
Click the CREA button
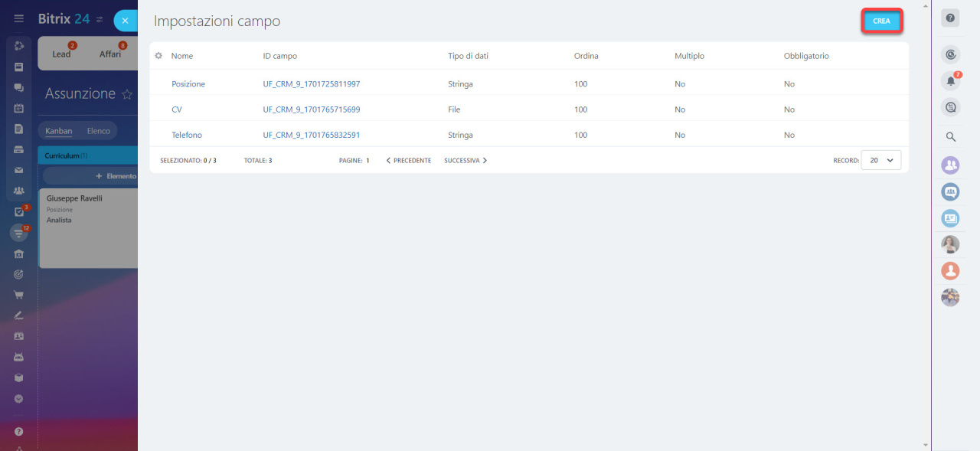(x=881, y=21)
